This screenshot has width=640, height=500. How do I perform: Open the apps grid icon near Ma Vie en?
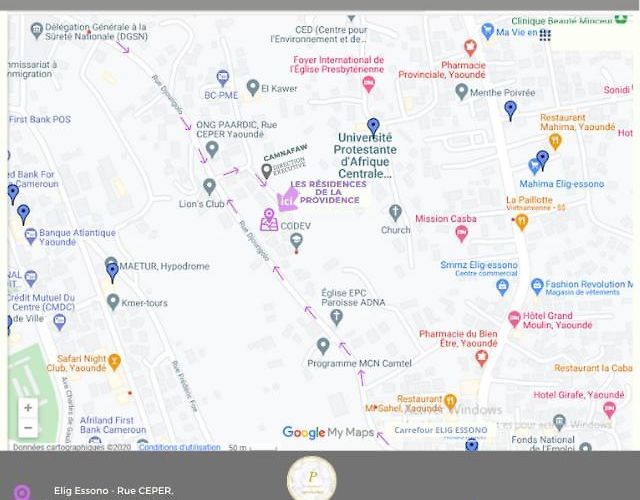tap(545, 35)
